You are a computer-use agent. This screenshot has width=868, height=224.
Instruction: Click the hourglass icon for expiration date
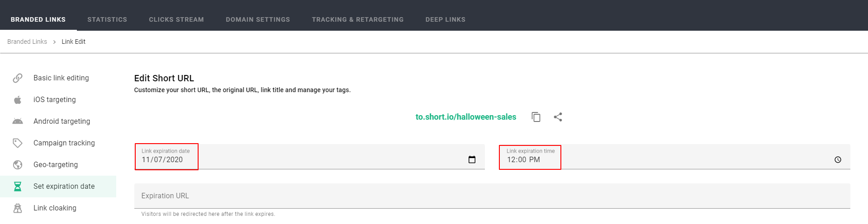(18, 187)
